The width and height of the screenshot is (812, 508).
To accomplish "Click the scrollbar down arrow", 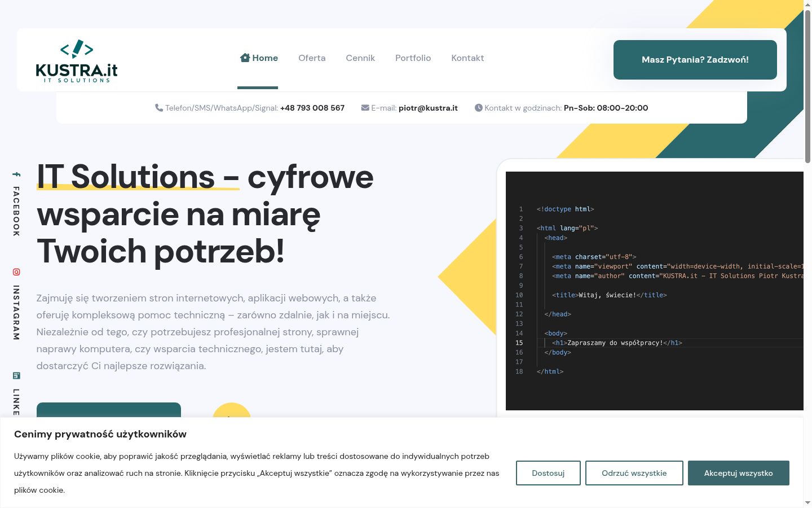I will (807, 503).
